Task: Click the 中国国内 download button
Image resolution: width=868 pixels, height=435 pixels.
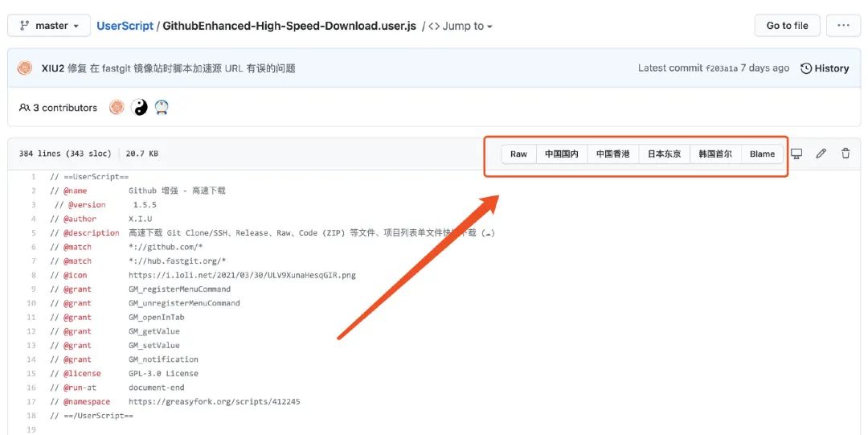Action: [x=561, y=154]
